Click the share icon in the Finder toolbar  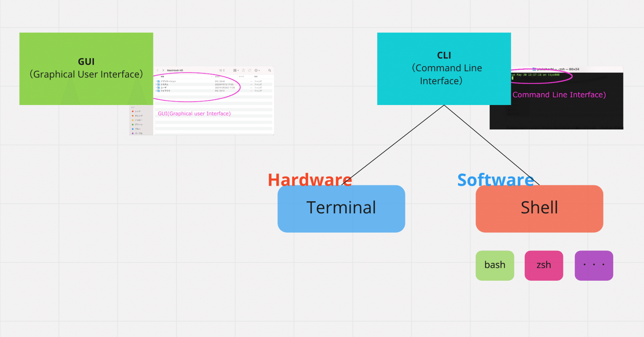click(244, 70)
